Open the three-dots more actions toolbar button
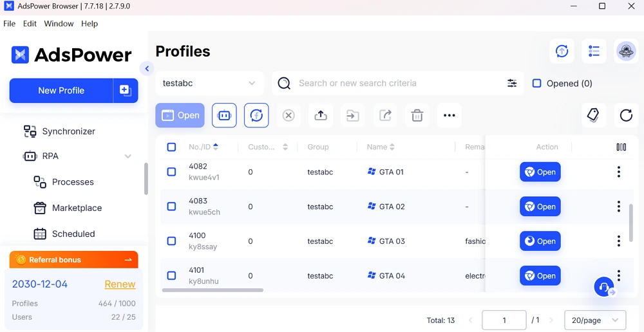The width and height of the screenshot is (644, 332). 450,116
